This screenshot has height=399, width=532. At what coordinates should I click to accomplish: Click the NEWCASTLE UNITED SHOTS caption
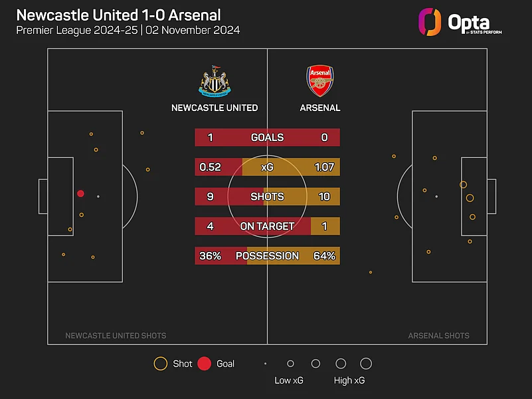point(116,336)
